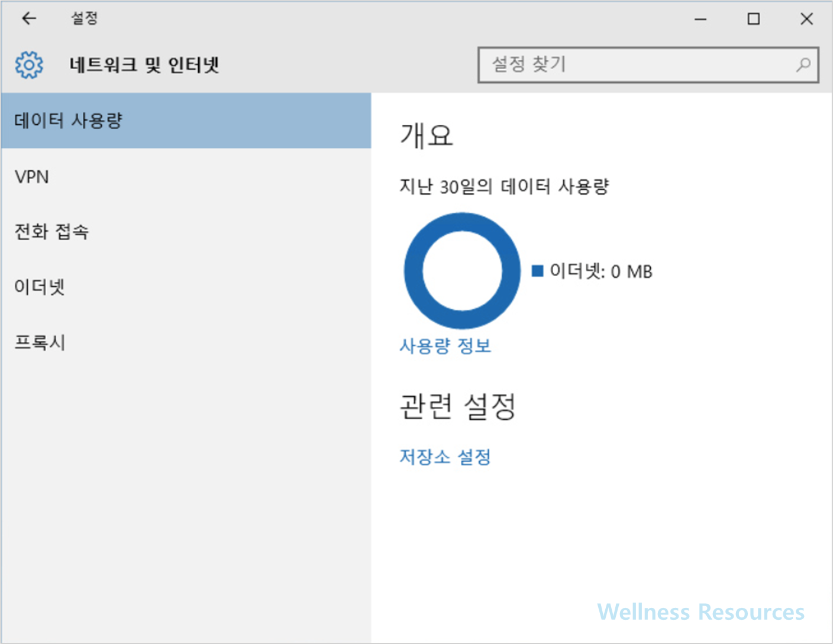Click the blue 이더넷 legend square

(x=538, y=271)
